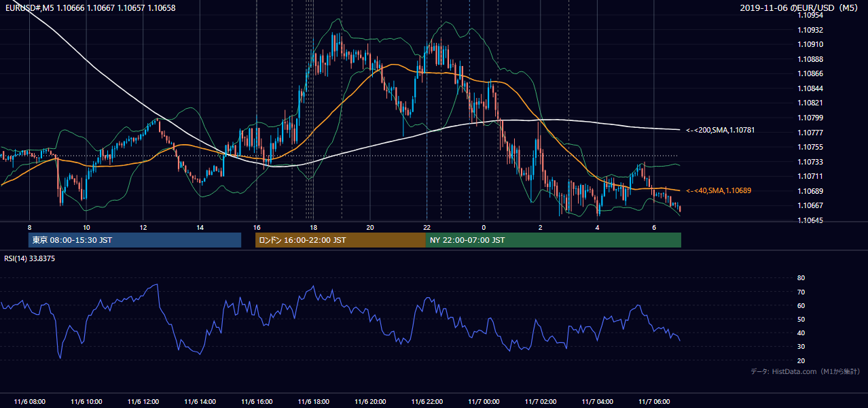
Task: Click price axis value 1.10910
Action: pyautogui.click(x=810, y=44)
